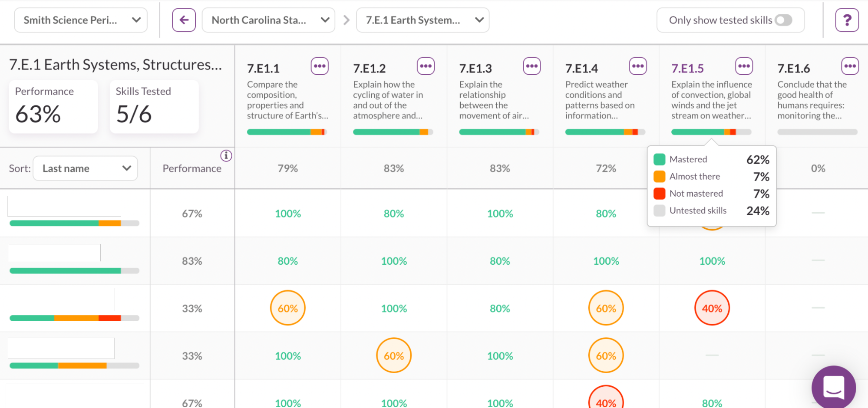Open the North Carolina Standards dropdown
The height and width of the screenshot is (408, 868).
tap(268, 20)
